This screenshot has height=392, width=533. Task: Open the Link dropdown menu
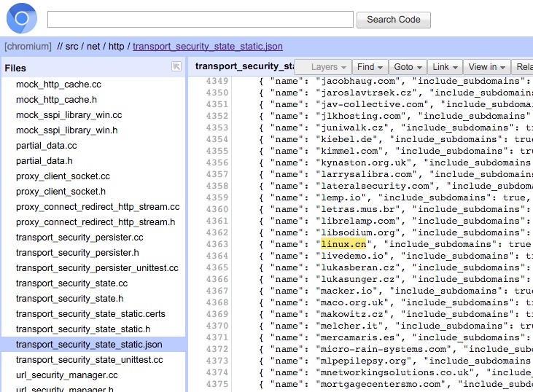tap(445, 67)
